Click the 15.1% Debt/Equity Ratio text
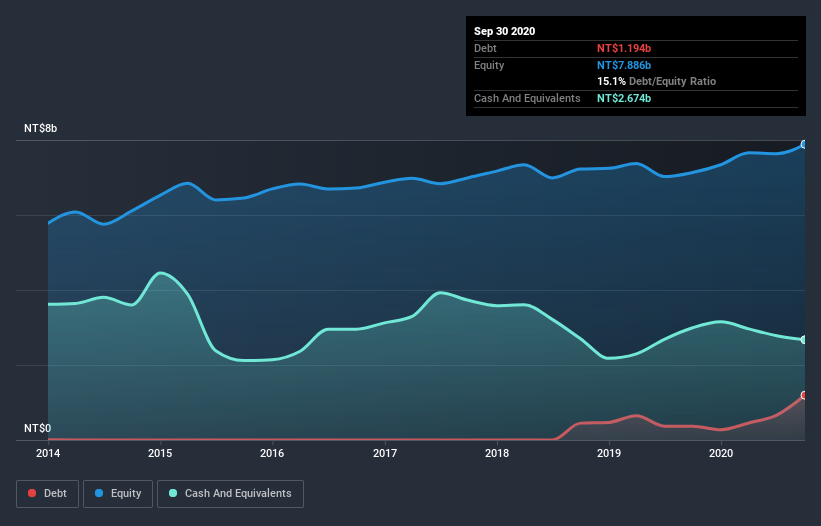The height and width of the screenshot is (526, 821). 657,81
